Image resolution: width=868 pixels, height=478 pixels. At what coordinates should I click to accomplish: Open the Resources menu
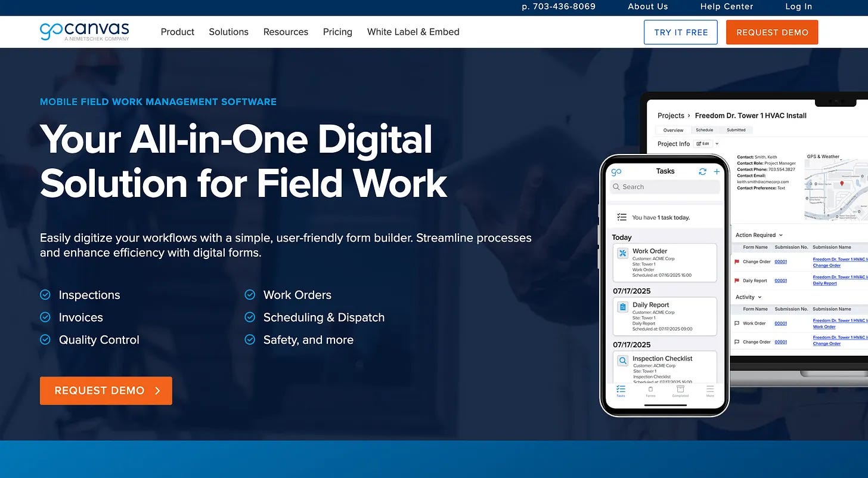[286, 32]
